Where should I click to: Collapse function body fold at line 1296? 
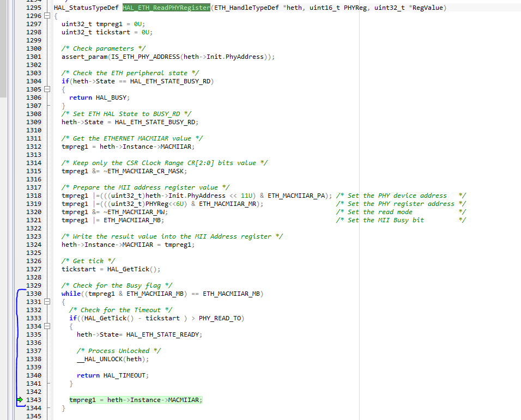pos(47,16)
